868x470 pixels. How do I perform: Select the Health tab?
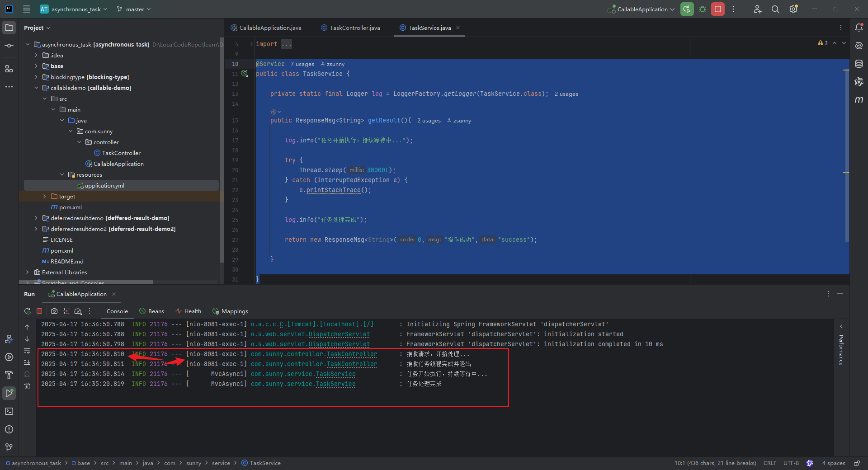click(189, 311)
